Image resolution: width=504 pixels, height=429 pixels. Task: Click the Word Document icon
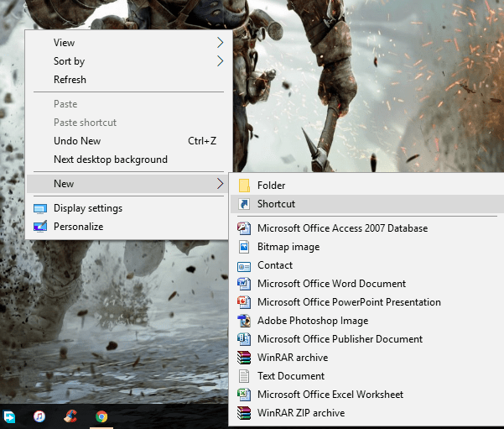coord(244,284)
